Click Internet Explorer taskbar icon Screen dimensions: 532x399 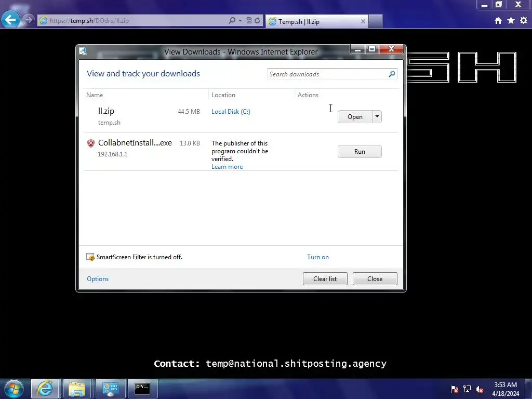(45, 389)
